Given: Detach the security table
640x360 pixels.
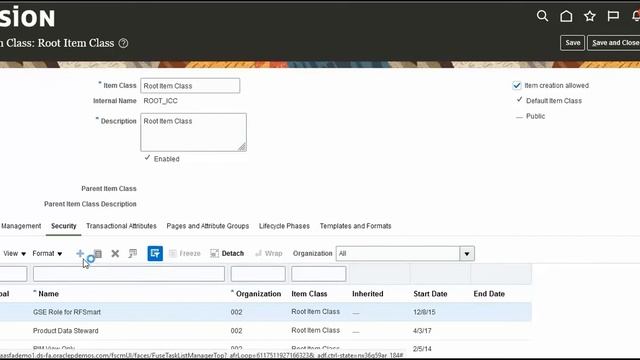Looking at the screenshot, I should (x=227, y=253).
